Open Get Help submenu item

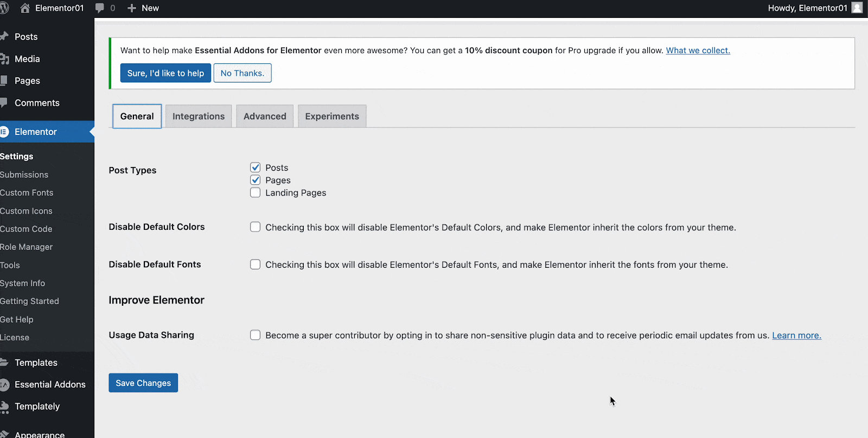coord(17,319)
